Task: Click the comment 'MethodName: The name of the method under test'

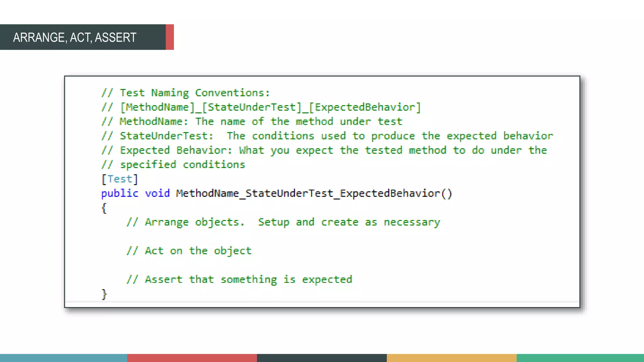Action: [x=252, y=122]
